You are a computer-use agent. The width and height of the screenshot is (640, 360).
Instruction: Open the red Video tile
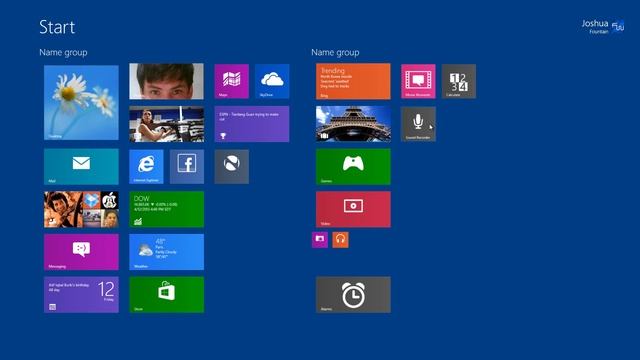coord(353,209)
